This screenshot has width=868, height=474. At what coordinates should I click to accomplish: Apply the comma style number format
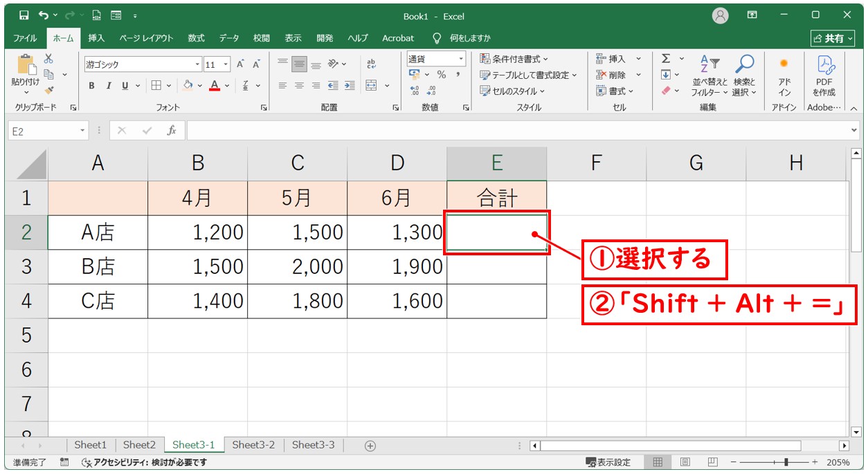click(x=458, y=75)
